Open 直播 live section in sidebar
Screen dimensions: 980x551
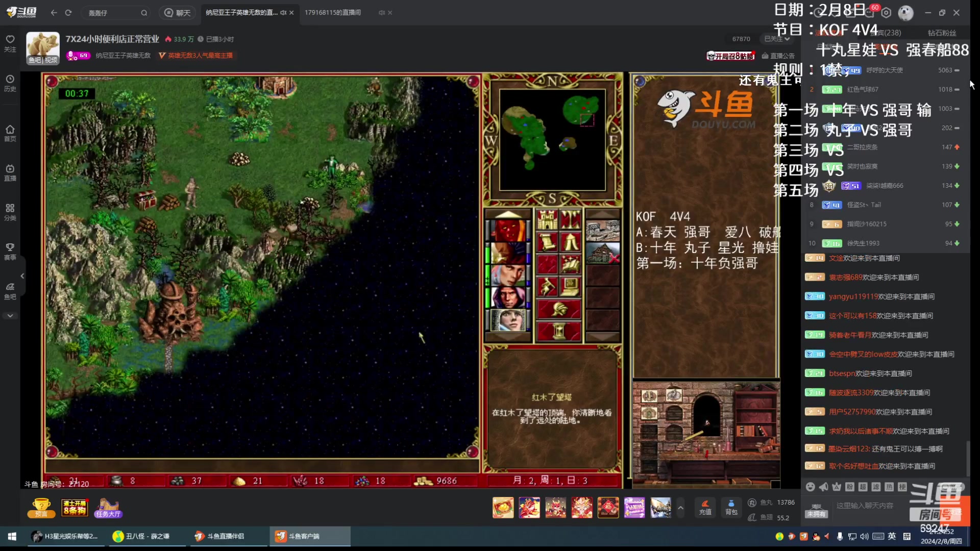pyautogui.click(x=10, y=173)
